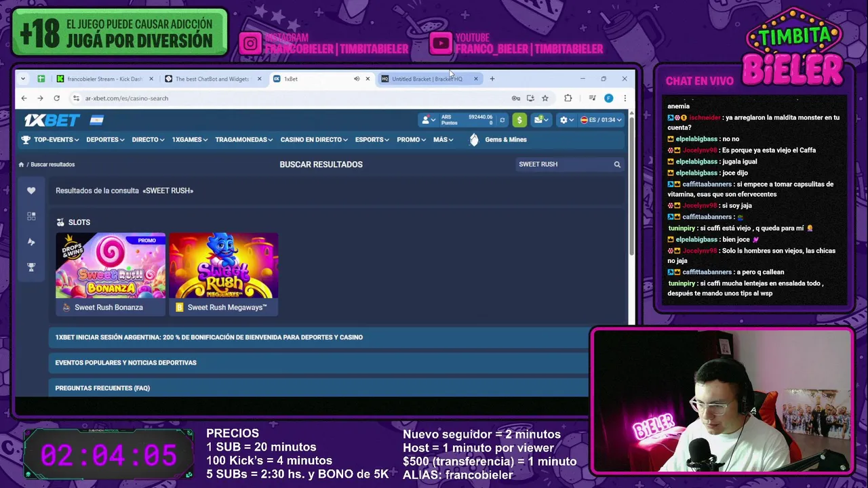Open the Chrome three-dot menu
The height and width of the screenshot is (488, 868).
point(625,98)
